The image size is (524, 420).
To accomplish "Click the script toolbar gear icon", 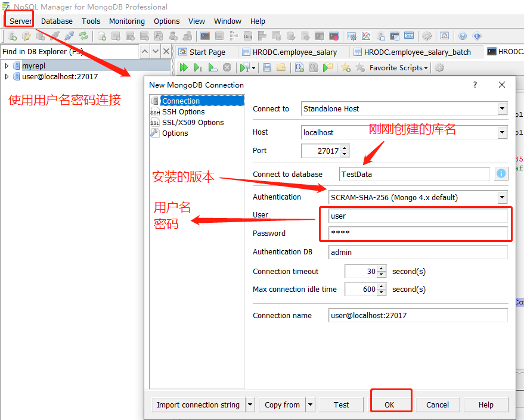I will (x=439, y=67).
